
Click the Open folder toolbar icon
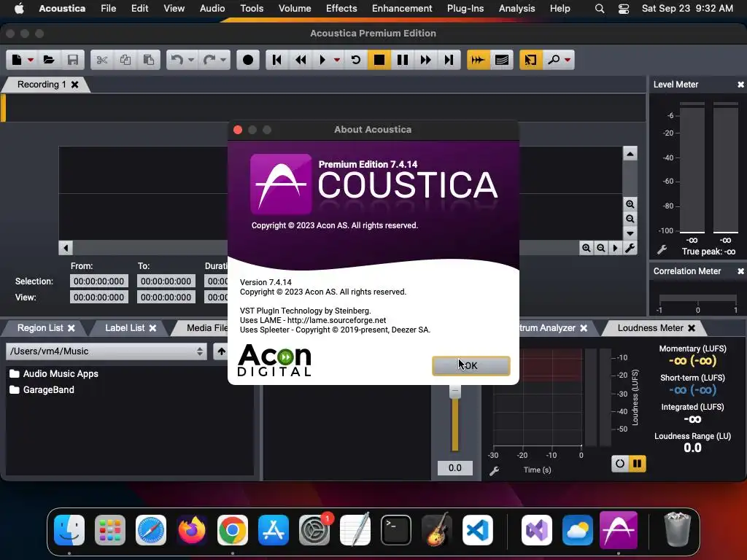point(49,60)
